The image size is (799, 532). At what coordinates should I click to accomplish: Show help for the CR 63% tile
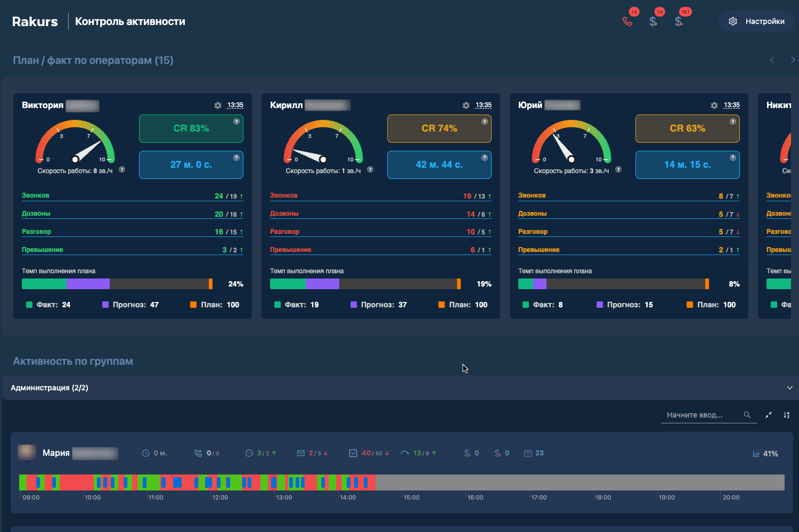pyautogui.click(x=733, y=121)
